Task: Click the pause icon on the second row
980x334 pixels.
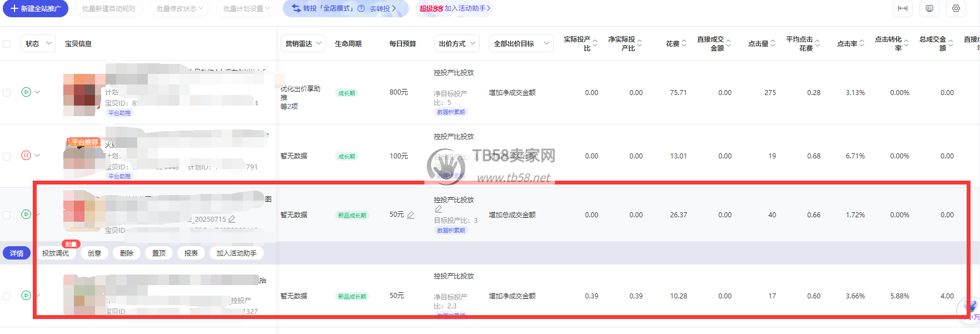Action: pyautogui.click(x=26, y=156)
